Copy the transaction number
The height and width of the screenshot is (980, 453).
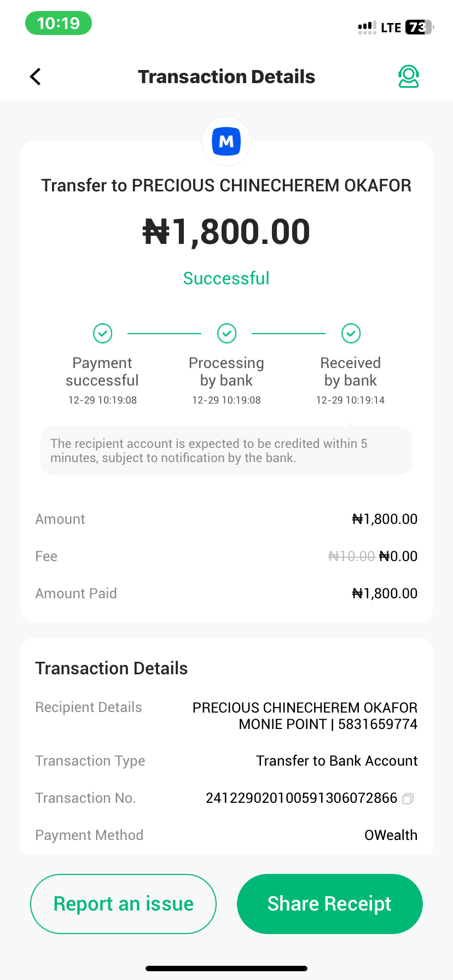point(408,799)
